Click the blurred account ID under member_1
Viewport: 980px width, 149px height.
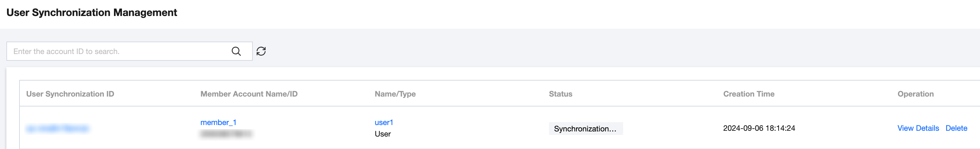tap(226, 134)
